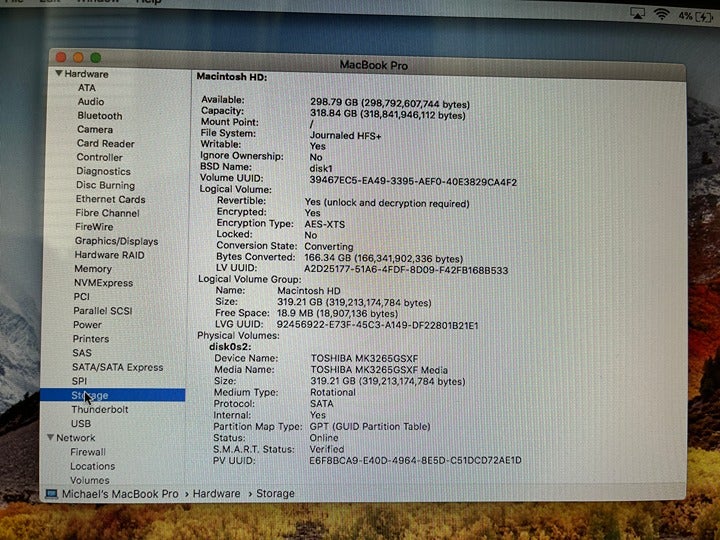Image resolution: width=720 pixels, height=540 pixels.
Task: Click the battery status icon
Action: click(x=705, y=17)
